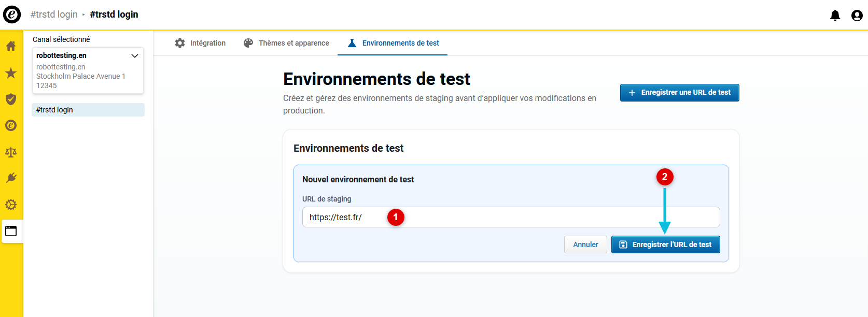Select the browser window icon in sidebar
The height and width of the screenshot is (317, 868).
(11, 231)
